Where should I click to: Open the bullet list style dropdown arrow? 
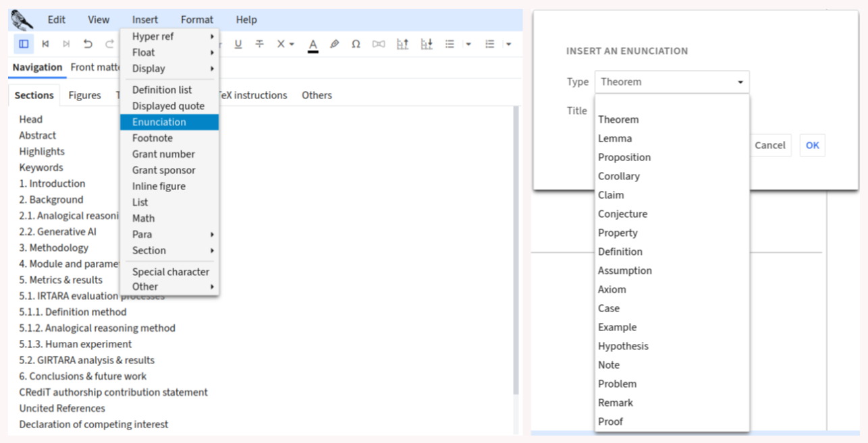click(x=468, y=45)
